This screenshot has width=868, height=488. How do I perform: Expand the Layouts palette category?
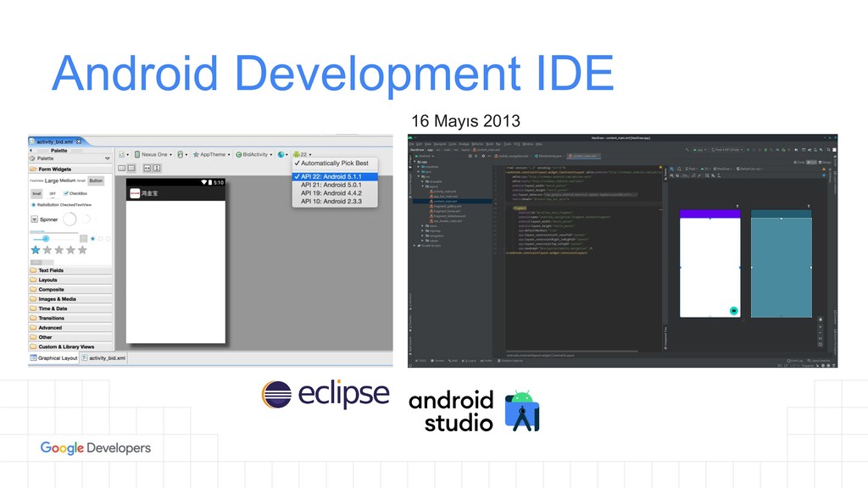(70, 280)
